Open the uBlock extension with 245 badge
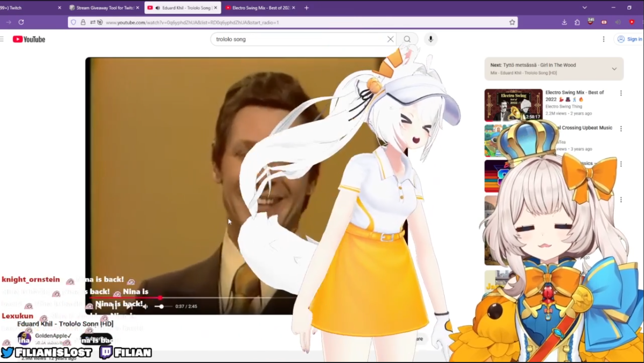 tap(591, 22)
